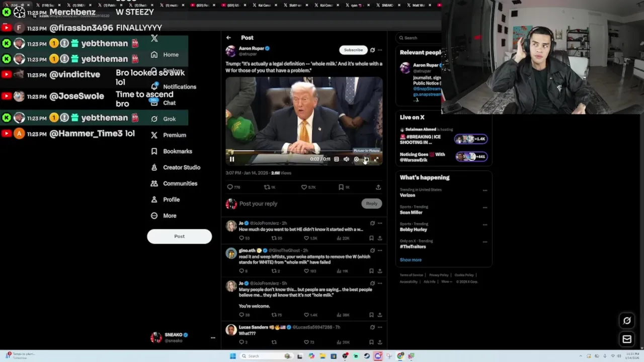Click the Reply button
The width and height of the screenshot is (644, 362).
point(371,204)
